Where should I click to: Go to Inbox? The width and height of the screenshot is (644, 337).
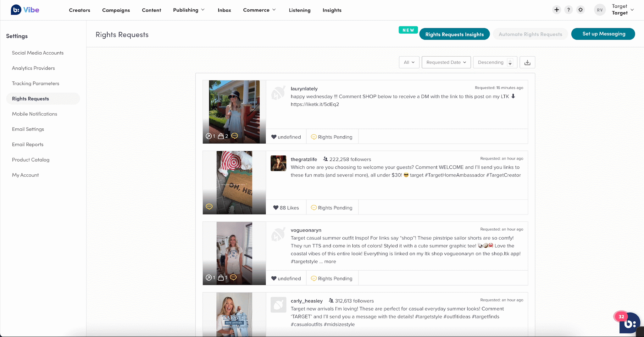click(x=225, y=10)
